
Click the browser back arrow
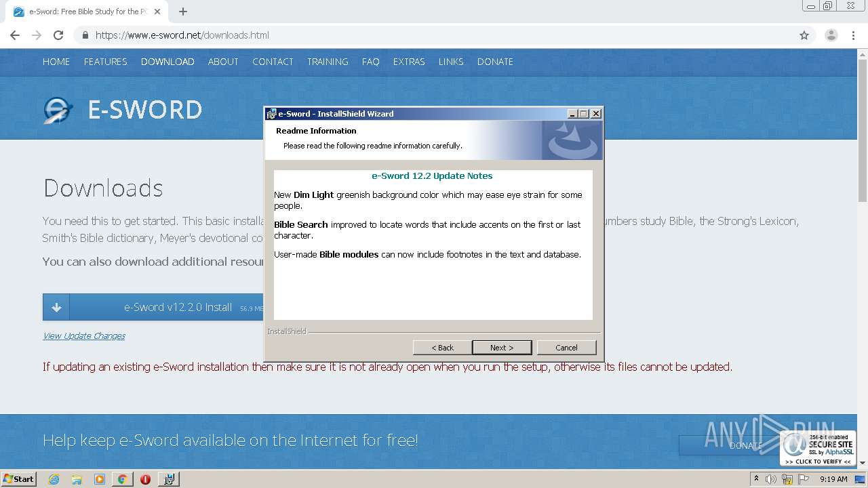point(15,35)
